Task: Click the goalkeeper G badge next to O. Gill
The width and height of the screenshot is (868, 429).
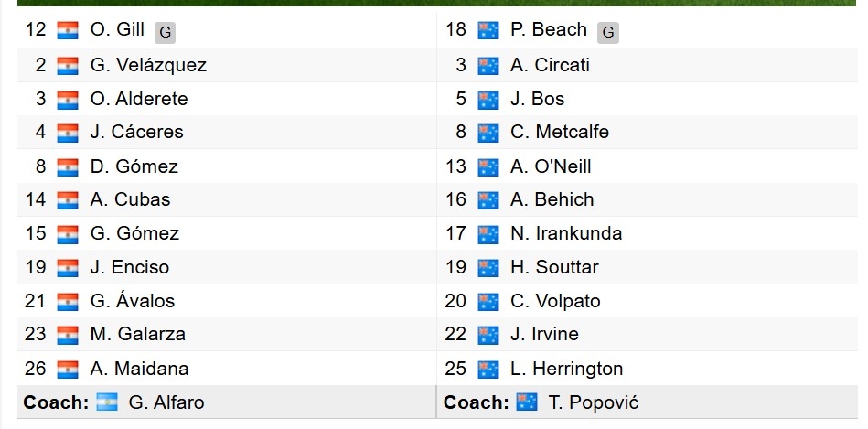Action: pyautogui.click(x=165, y=33)
